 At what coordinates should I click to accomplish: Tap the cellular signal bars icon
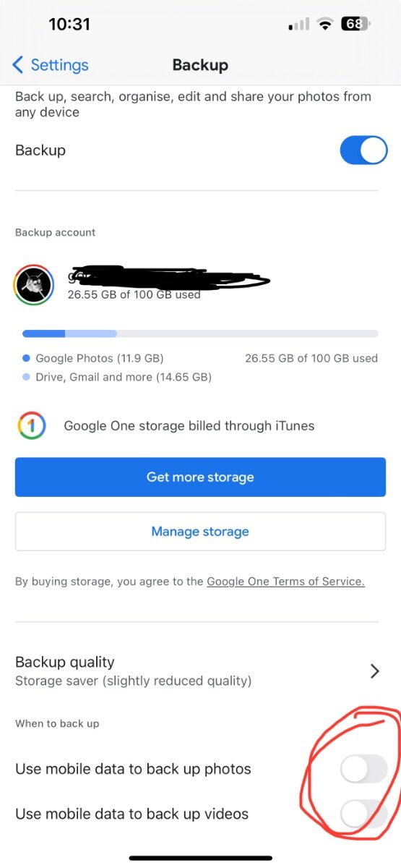click(299, 25)
